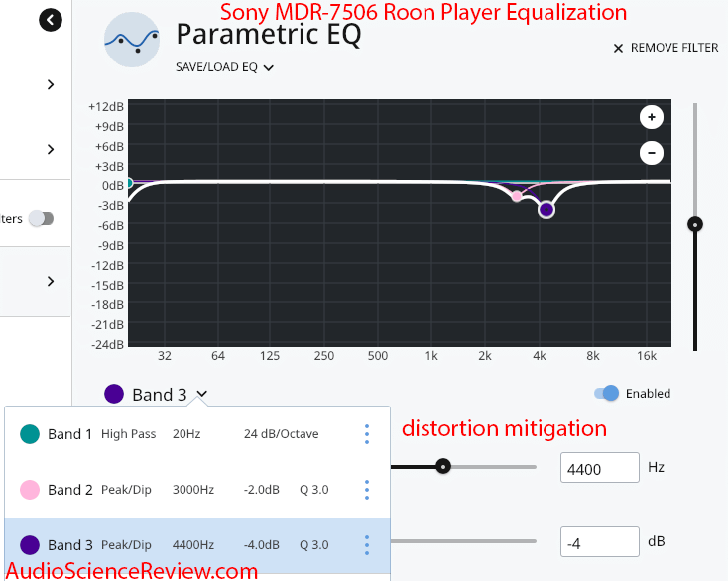Collapse the Band 3 selector dropdown
The image size is (728, 581).
[201, 394]
